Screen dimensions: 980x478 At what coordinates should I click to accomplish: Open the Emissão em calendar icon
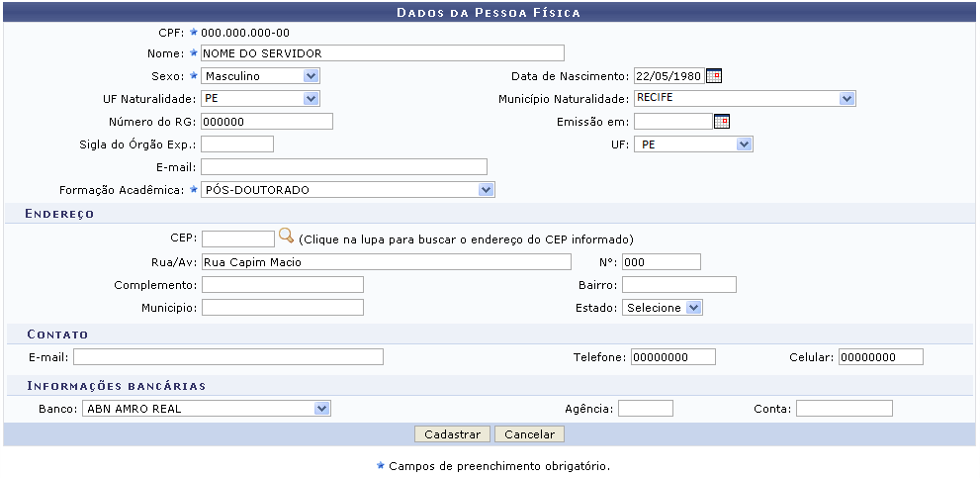pos(722,122)
